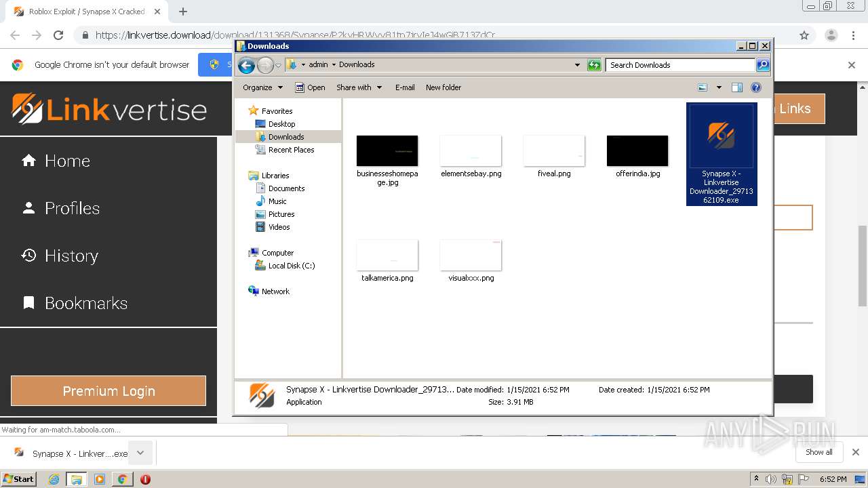Screen dimensions: 868x488
Task: Open the Share with menu
Action: tap(359, 87)
